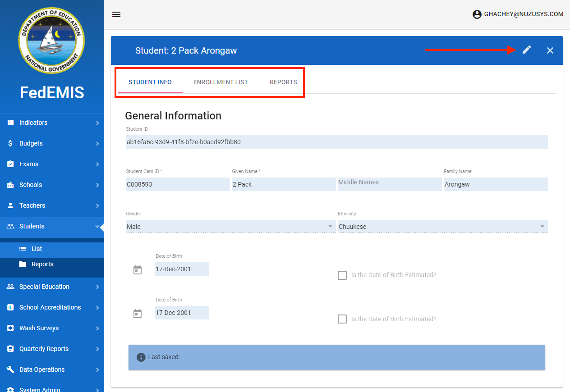
Task: Open the hamburger navigation menu
Action: click(116, 14)
